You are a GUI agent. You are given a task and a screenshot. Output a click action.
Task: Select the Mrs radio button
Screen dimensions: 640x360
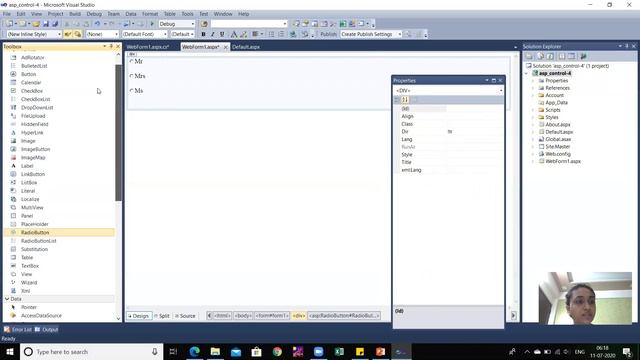131,76
